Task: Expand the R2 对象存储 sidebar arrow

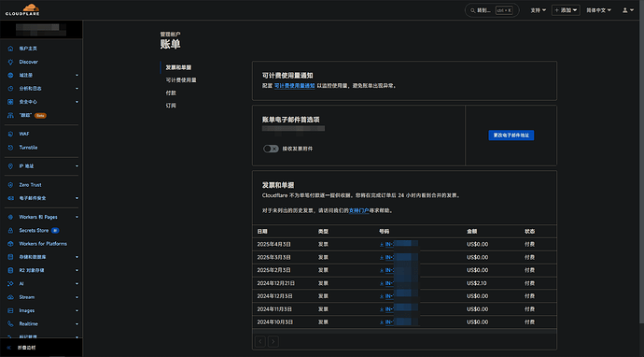Action: coord(77,271)
